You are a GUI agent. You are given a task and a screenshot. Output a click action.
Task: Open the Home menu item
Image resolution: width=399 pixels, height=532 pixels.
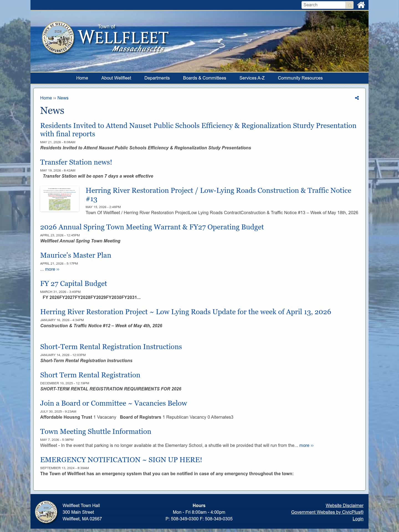[x=82, y=78]
